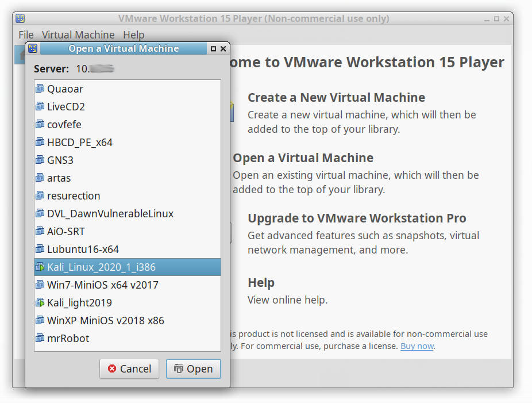Click the running VM icon beside Kali_Linux_2020_1_i386

40,267
